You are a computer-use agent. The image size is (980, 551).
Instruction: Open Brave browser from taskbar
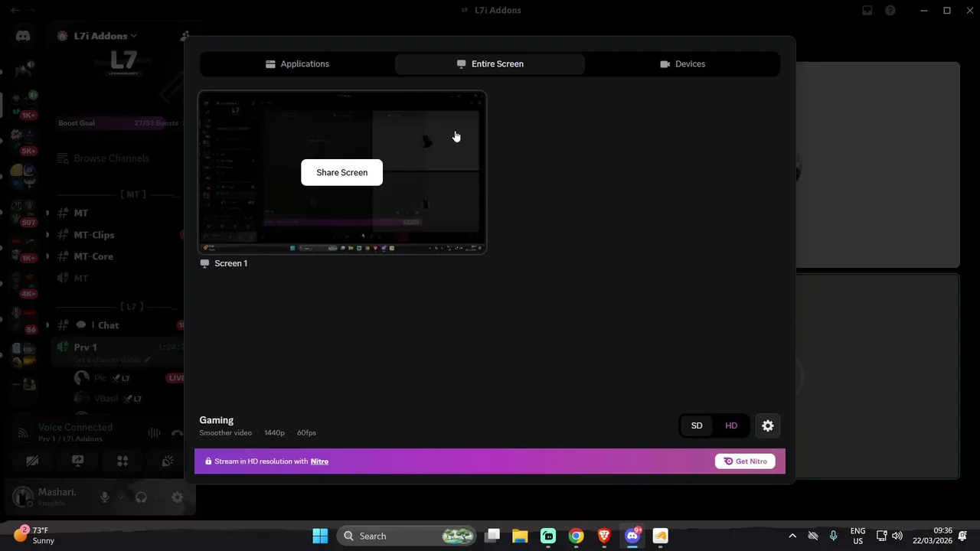pyautogui.click(x=604, y=536)
